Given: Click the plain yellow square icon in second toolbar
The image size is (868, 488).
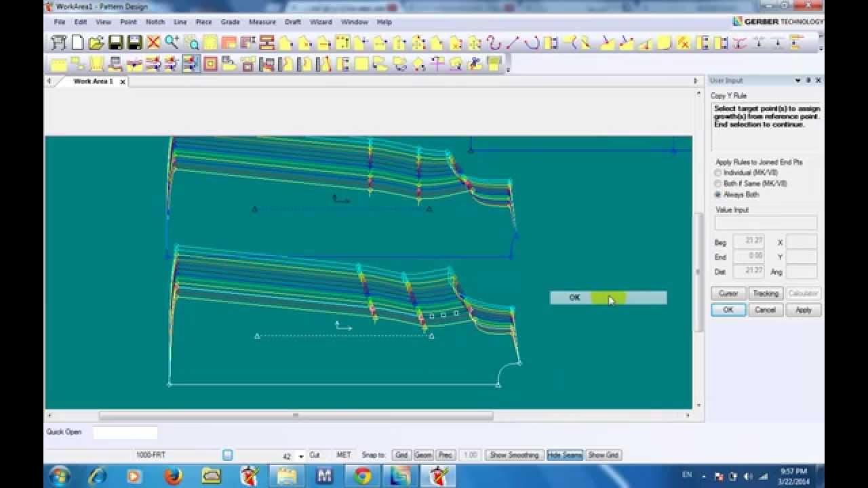Looking at the screenshot, I should coord(361,64).
